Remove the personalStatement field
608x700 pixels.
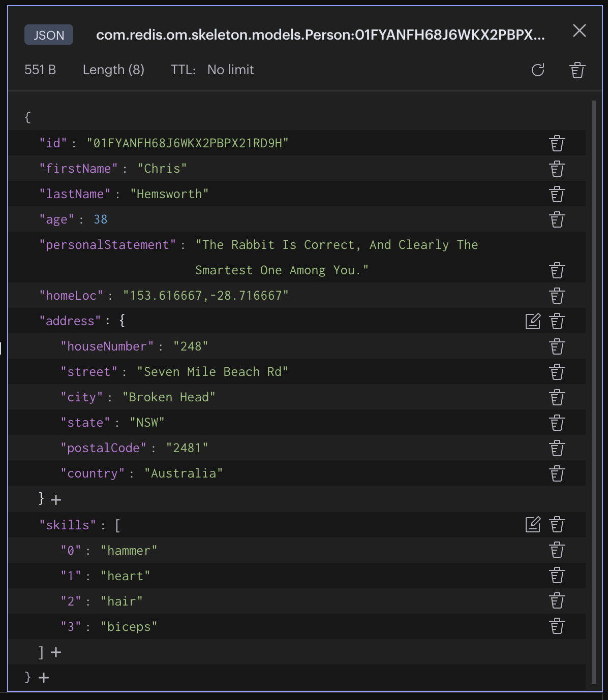[557, 270]
